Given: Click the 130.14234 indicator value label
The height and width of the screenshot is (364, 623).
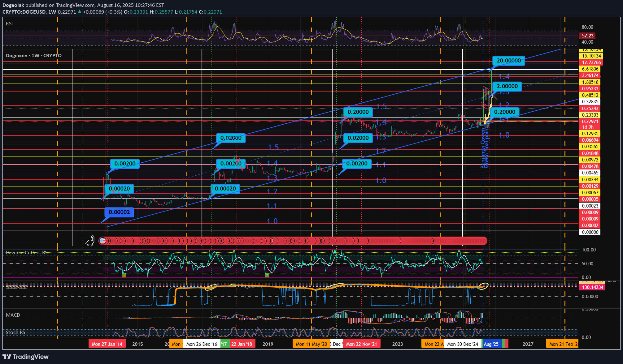Looking at the screenshot, I should 592,287.
